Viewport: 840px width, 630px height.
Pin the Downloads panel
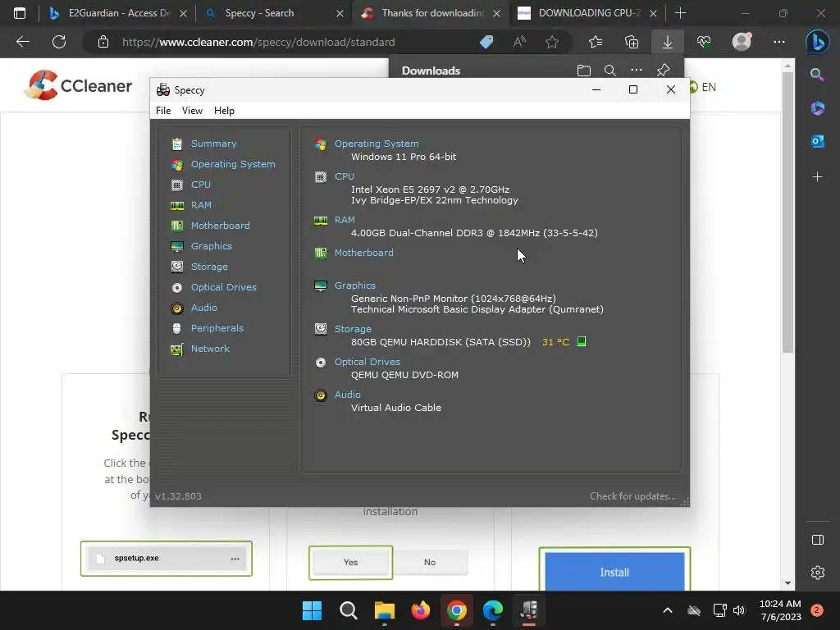click(663, 71)
